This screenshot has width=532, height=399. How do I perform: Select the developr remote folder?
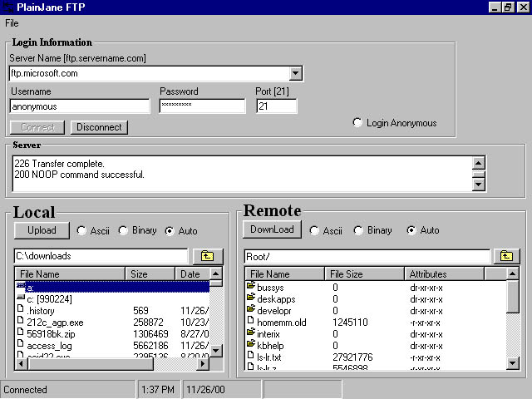click(268, 310)
